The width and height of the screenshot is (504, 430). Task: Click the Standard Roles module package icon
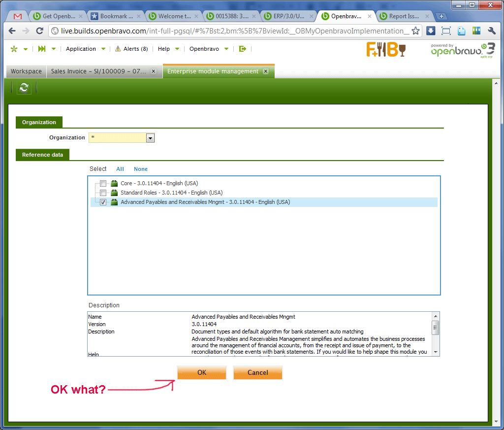(114, 193)
